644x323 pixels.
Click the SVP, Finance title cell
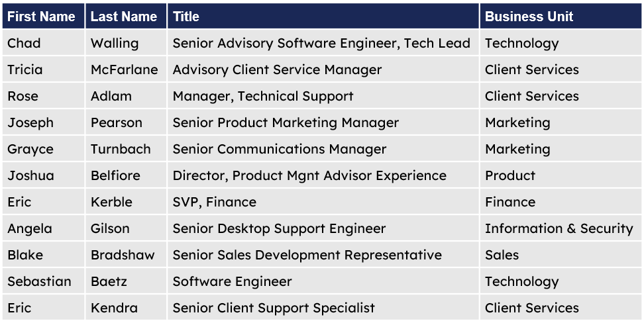click(x=323, y=201)
